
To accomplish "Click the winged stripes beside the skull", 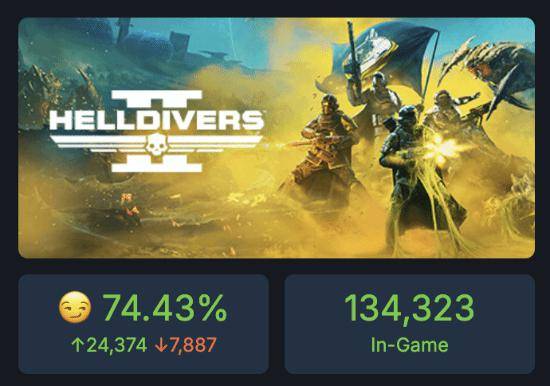I will 156,144.
